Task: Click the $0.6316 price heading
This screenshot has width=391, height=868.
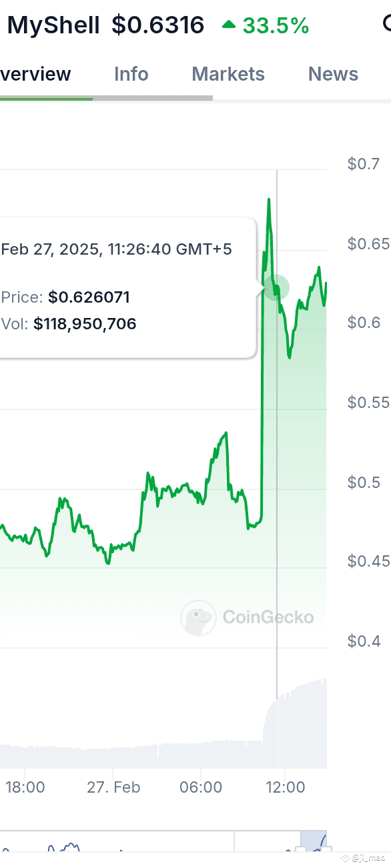Action: click(x=156, y=24)
